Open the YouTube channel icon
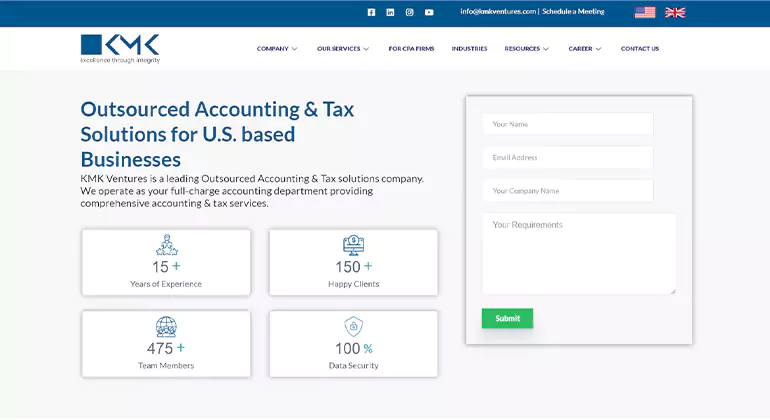 (429, 12)
